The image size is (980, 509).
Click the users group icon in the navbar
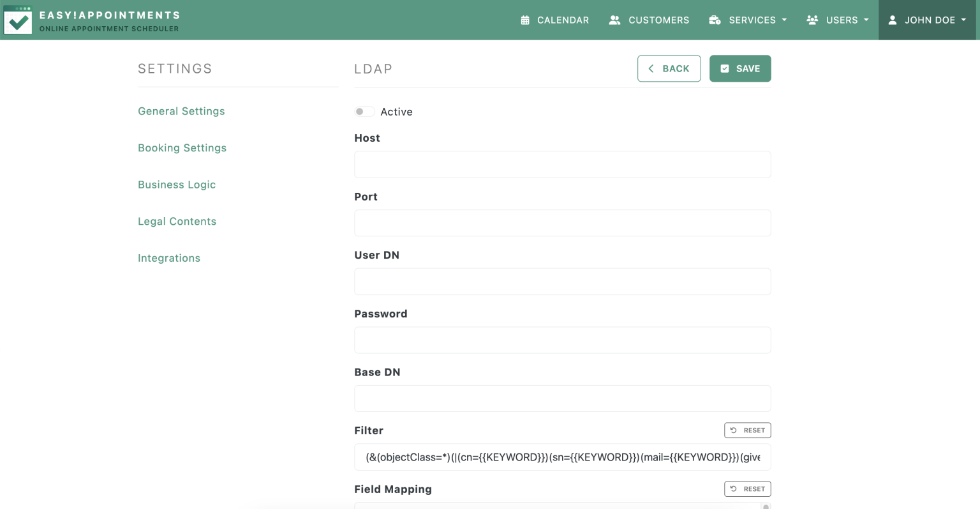point(812,20)
